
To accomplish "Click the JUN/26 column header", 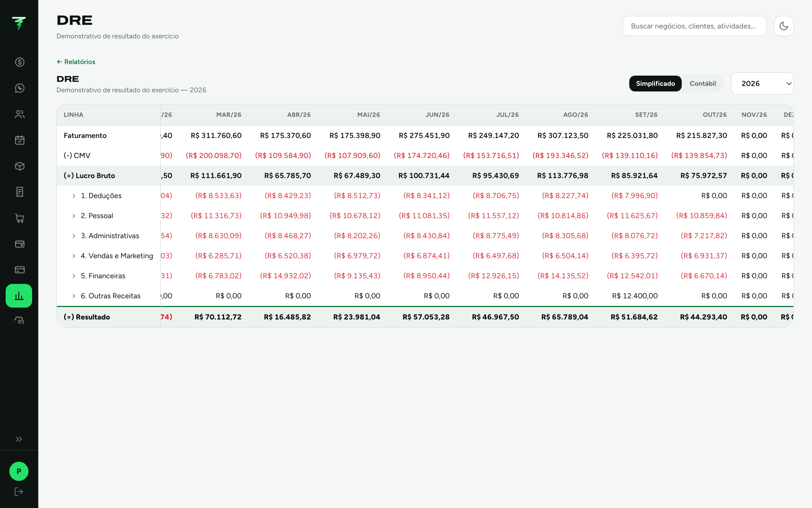I will (x=437, y=115).
